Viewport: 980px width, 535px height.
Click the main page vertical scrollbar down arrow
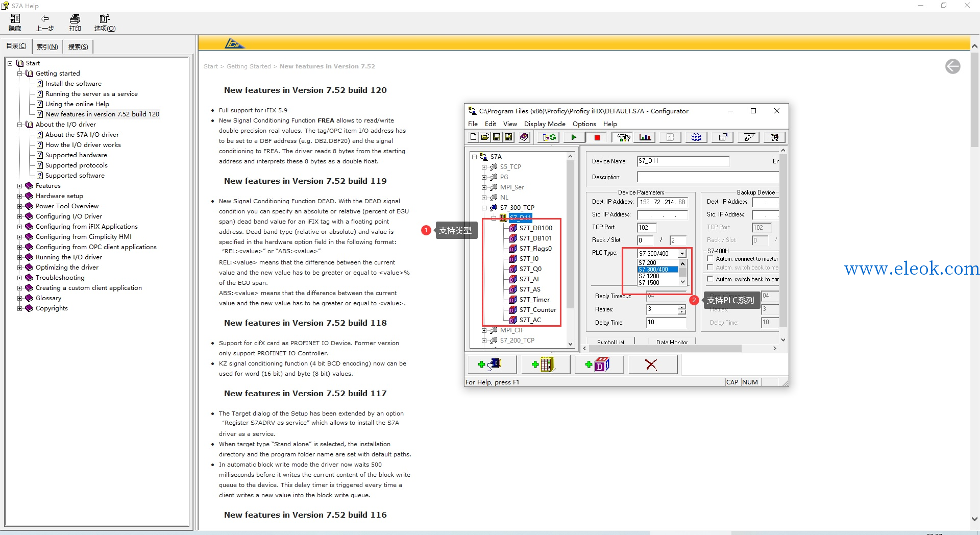click(x=974, y=518)
